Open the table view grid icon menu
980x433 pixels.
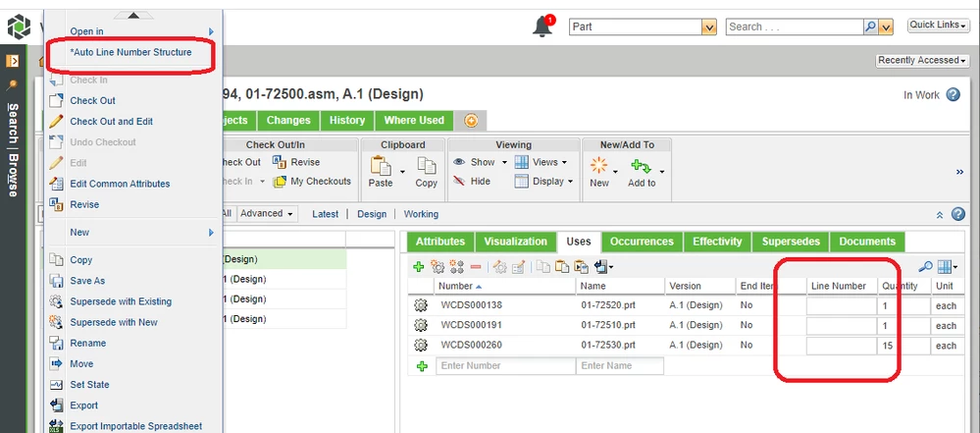pos(948,267)
